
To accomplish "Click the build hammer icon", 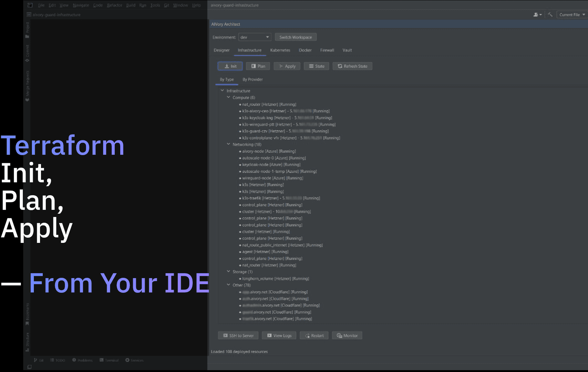I will 550,14.
